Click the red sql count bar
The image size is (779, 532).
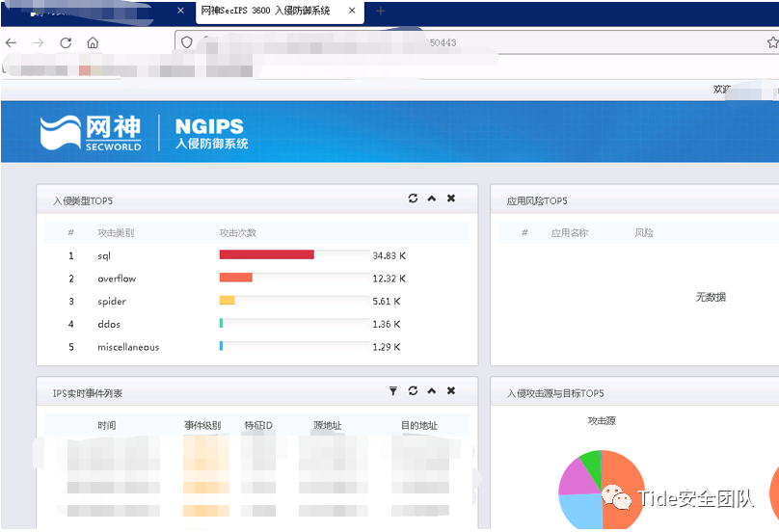pos(267,254)
